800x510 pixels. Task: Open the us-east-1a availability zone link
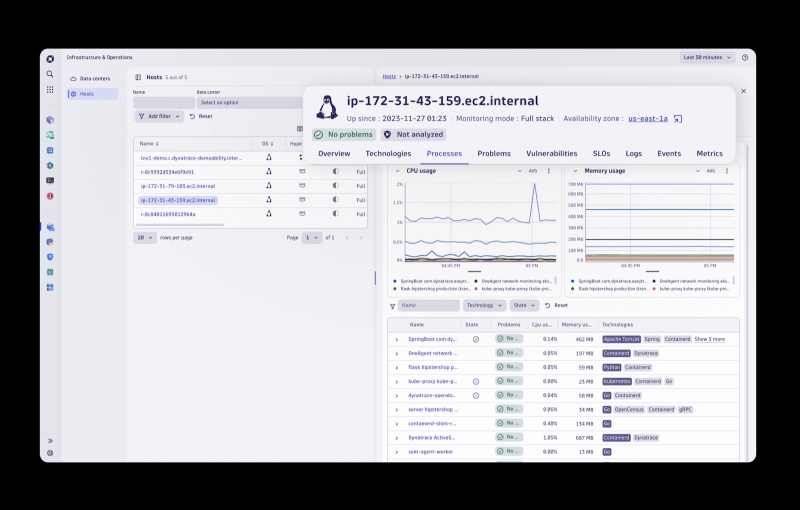coord(648,119)
